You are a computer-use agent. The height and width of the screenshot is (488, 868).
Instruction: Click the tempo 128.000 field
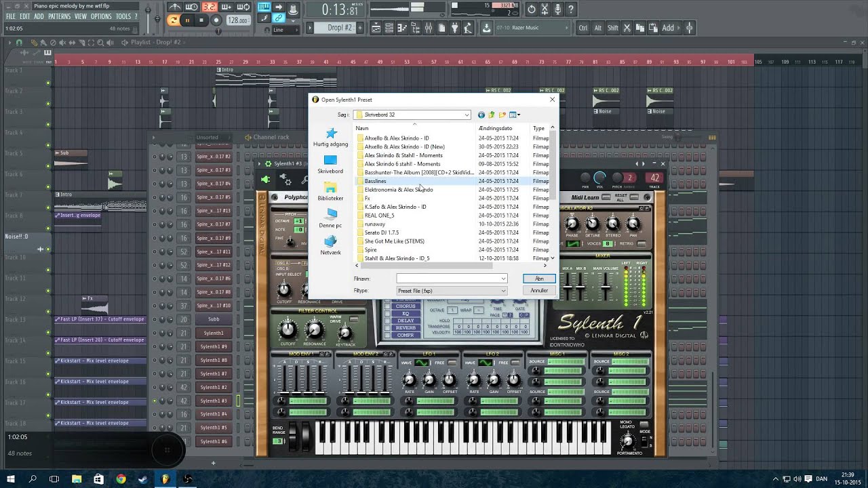pyautogui.click(x=238, y=20)
